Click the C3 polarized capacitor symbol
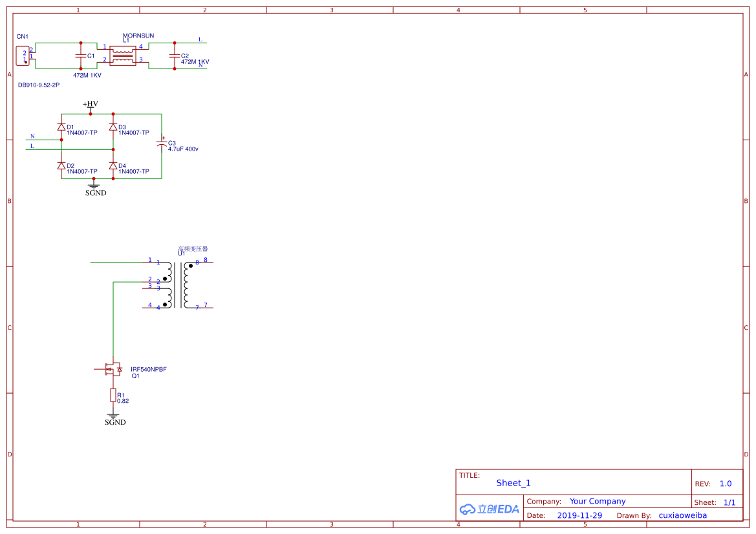 162,143
